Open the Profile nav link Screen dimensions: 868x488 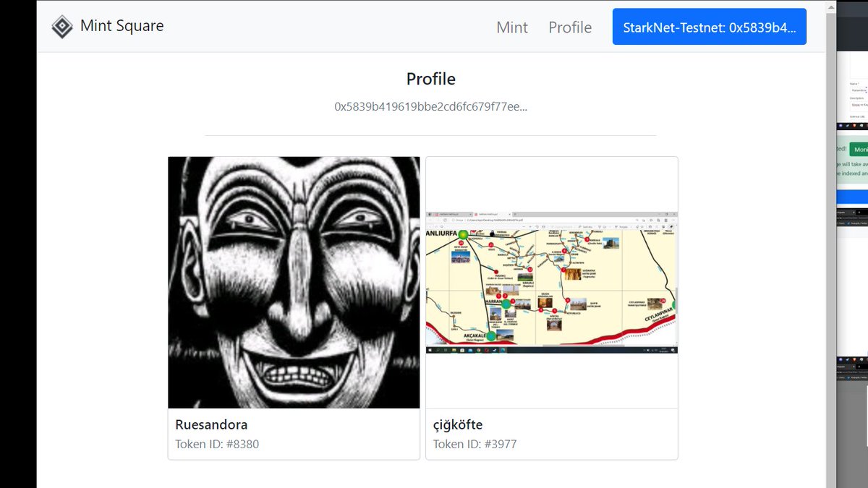click(x=570, y=27)
